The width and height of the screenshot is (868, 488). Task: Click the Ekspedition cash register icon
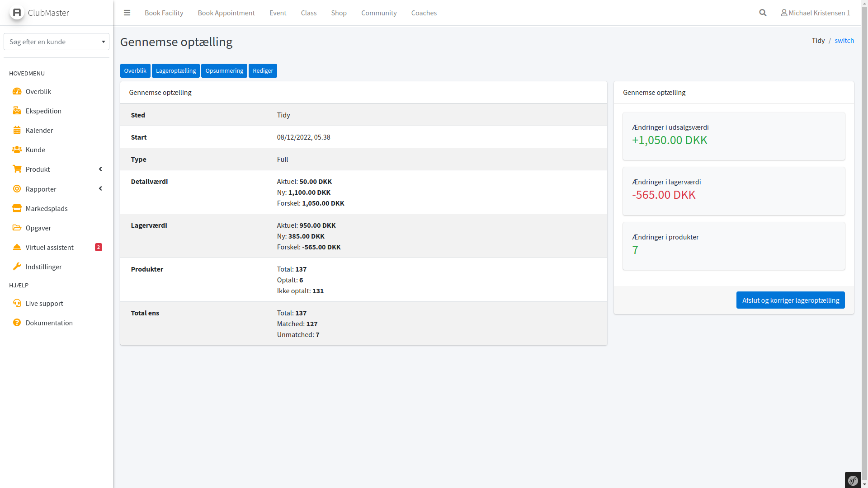click(17, 111)
